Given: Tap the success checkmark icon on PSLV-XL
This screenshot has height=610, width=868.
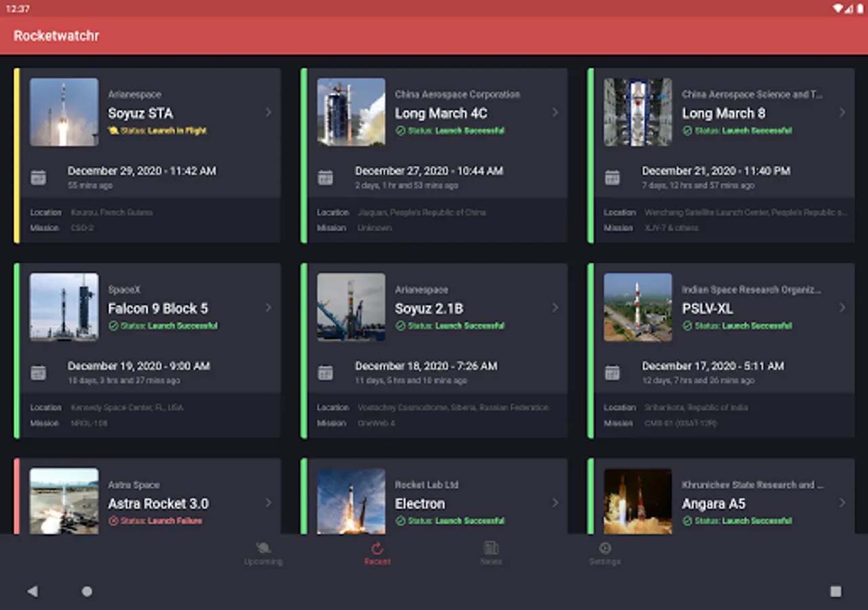Looking at the screenshot, I should point(687,326).
